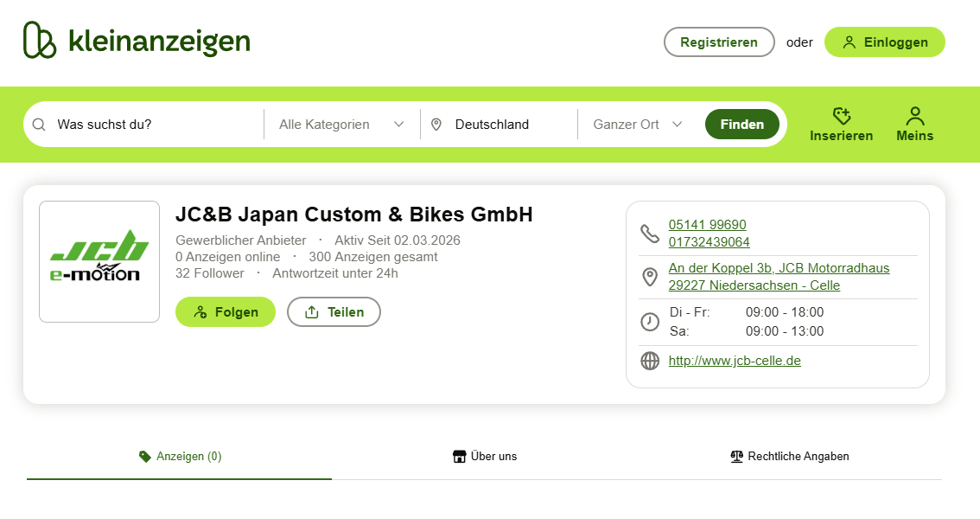The image size is (980, 519).
Task: Click the JCB e-motion seller logo
Action: [x=99, y=261]
